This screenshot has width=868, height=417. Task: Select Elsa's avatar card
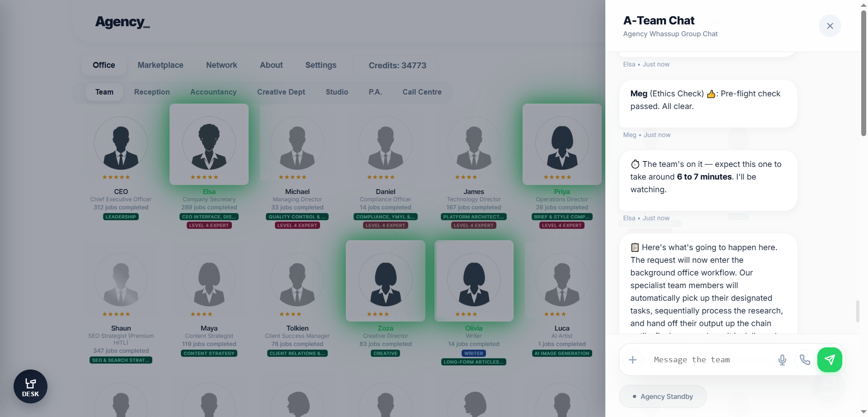coord(209,144)
